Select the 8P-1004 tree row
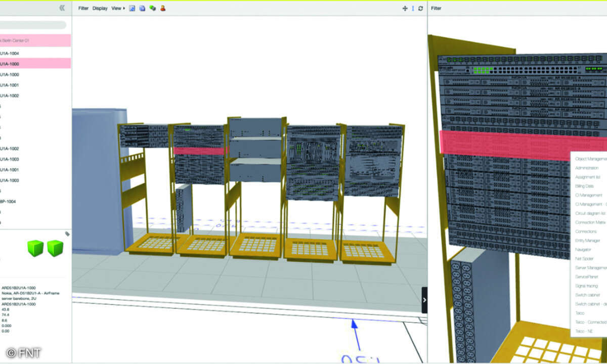This screenshot has width=607, height=364. (x=35, y=201)
